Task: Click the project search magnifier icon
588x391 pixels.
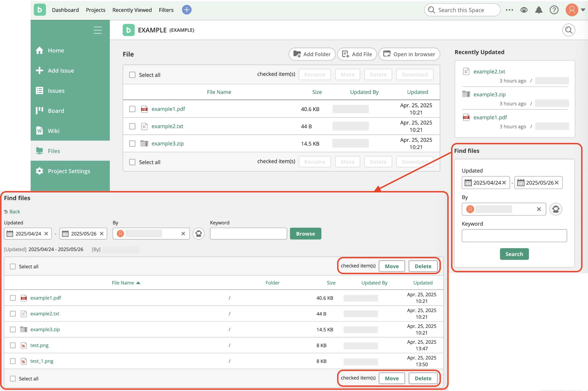Action: tap(568, 30)
